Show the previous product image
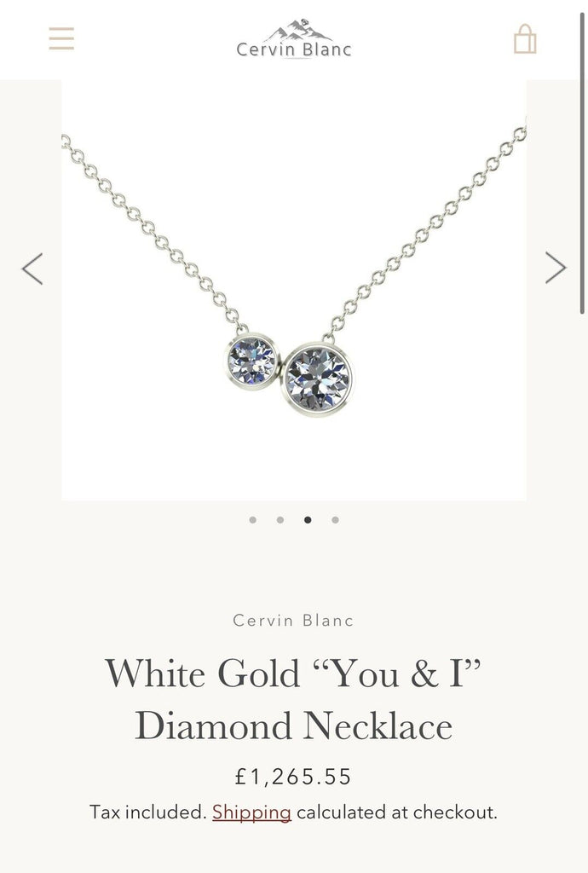This screenshot has height=873, width=588. 32,269
